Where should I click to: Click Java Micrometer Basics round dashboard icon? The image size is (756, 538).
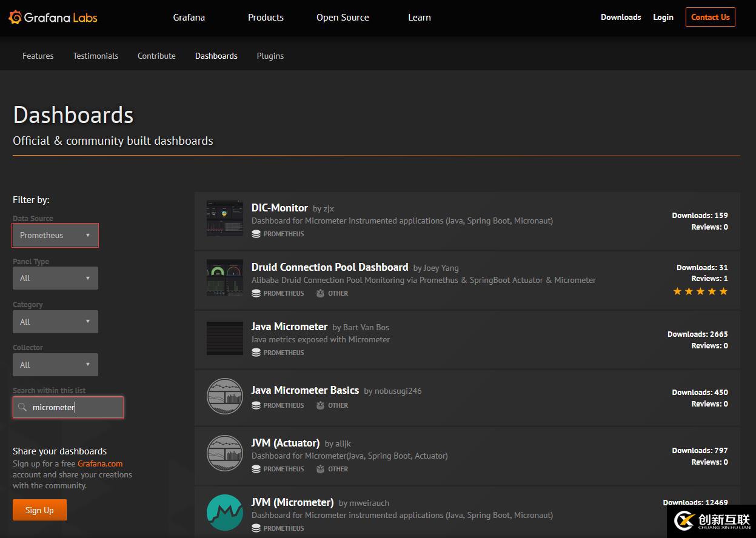(x=224, y=396)
